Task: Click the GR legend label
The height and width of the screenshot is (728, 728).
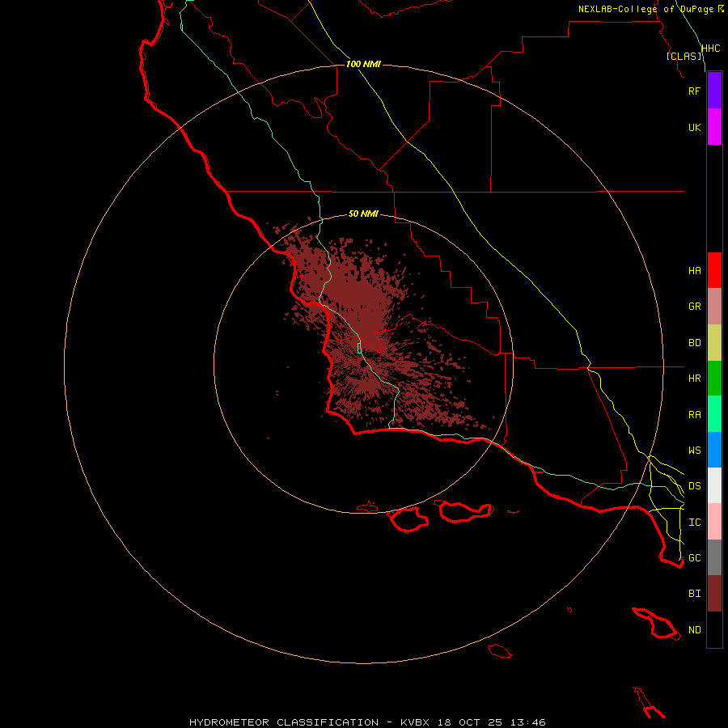Action: click(694, 307)
